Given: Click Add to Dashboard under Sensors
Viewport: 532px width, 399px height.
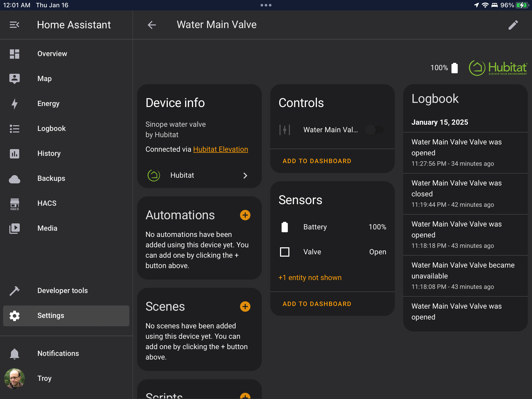Looking at the screenshot, I should click(x=317, y=304).
